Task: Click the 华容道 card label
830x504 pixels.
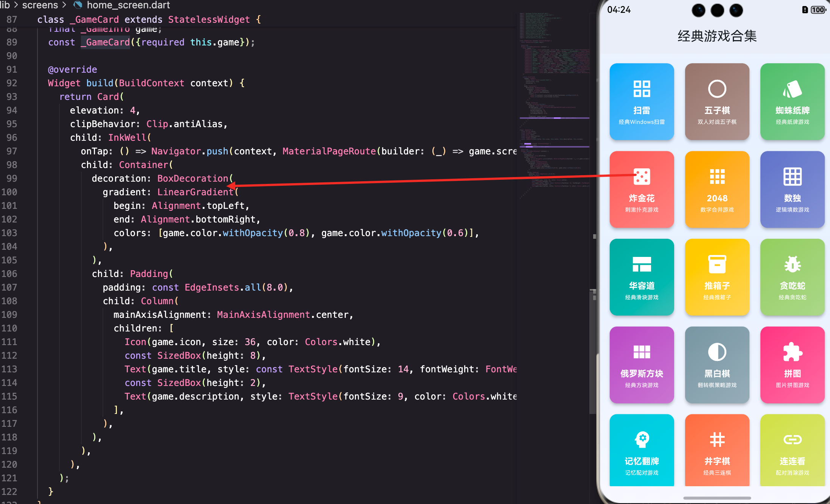Action: pos(642,286)
